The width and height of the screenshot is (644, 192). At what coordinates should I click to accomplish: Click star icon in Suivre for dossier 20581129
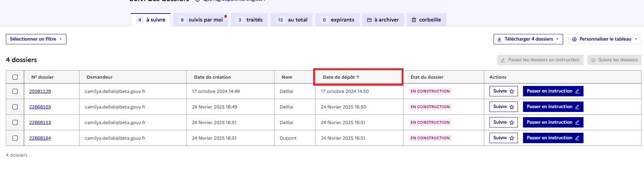(x=512, y=91)
